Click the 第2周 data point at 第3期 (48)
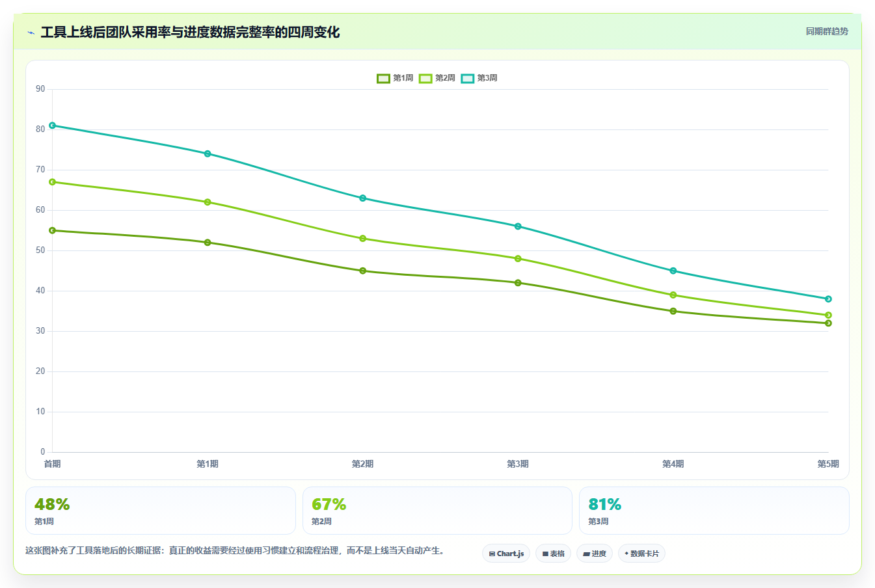Image resolution: width=875 pixels, height=588 pixels. click(518, 259)
